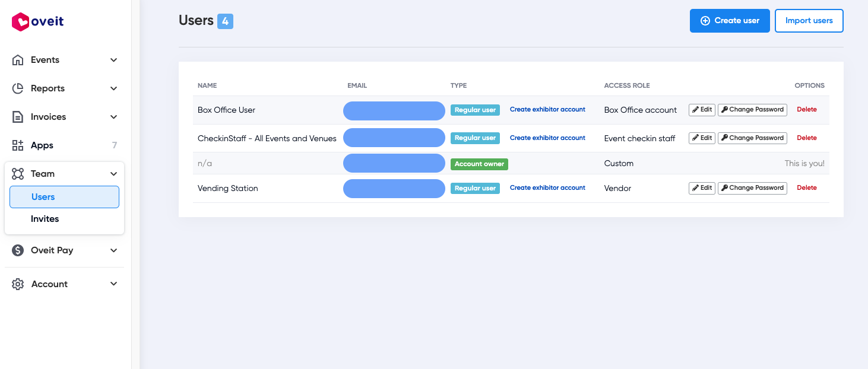This screenshot has height=369, width=868.
Task: Click the Oveit Pay dollar icon
Action: pos(18,250)
